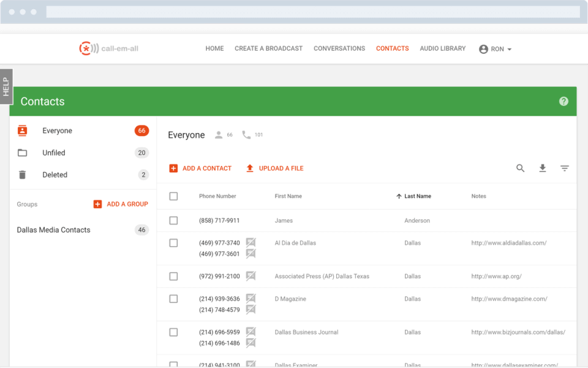Image resolution: width=588 pixels, height=368 pixels.
Task: Open the help question mark icon
Action: [563, 101]
